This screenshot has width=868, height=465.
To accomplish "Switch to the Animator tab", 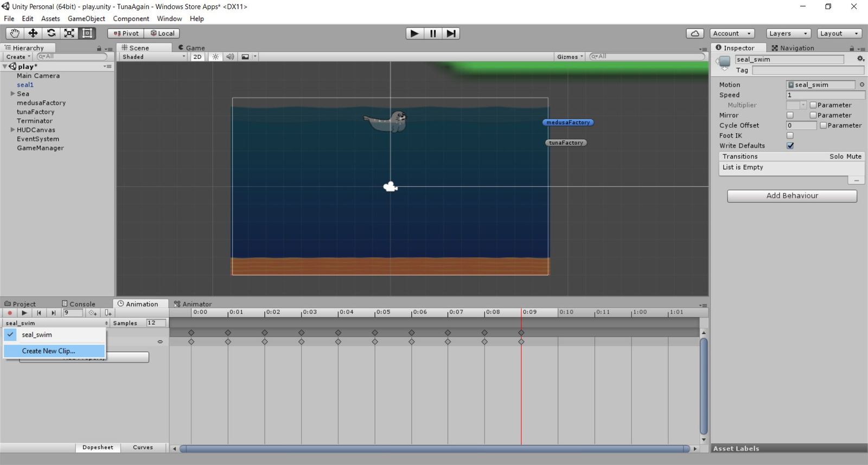I will coord(193,304).
